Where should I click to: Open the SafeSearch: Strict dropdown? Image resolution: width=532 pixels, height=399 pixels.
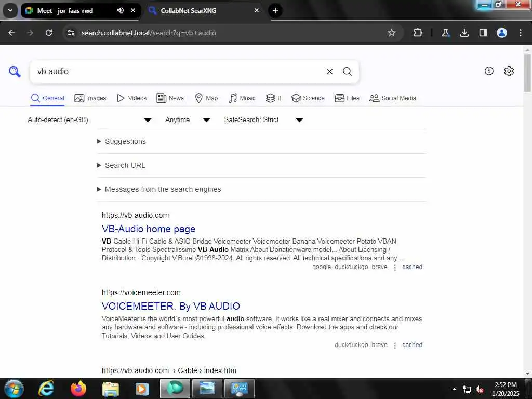263,120
